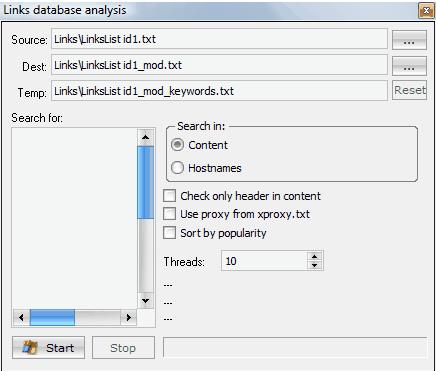
Task: Decrease Threads with the down arrow
Action: click(x=314, y=265)
